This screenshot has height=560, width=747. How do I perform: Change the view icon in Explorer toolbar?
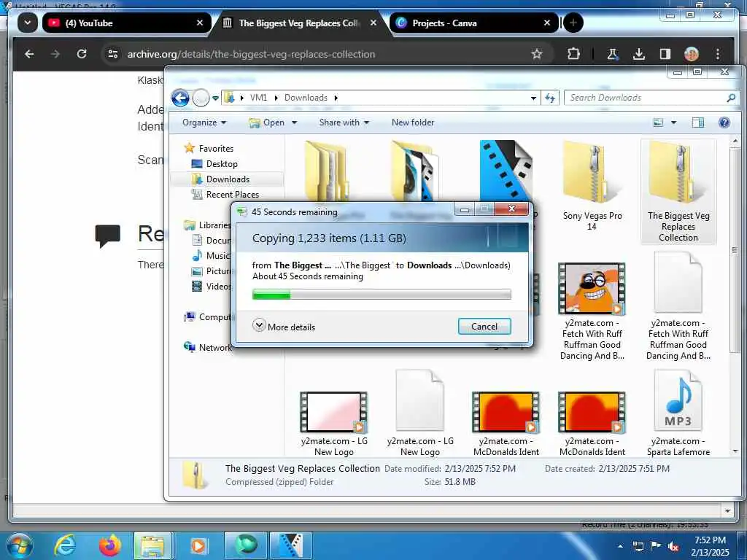click(658, 122)
